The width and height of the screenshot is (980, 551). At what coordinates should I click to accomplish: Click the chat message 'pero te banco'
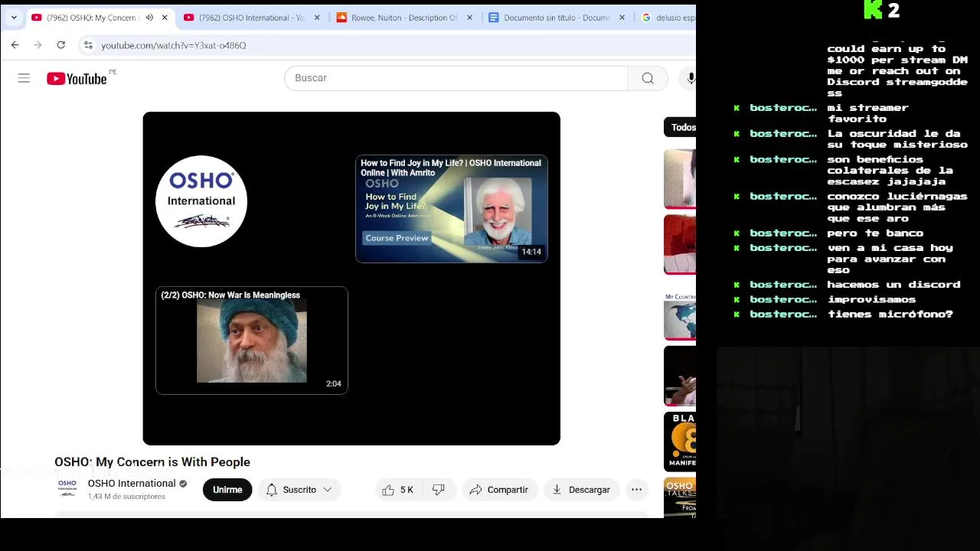pyautogui.click(x=875, y=233)
